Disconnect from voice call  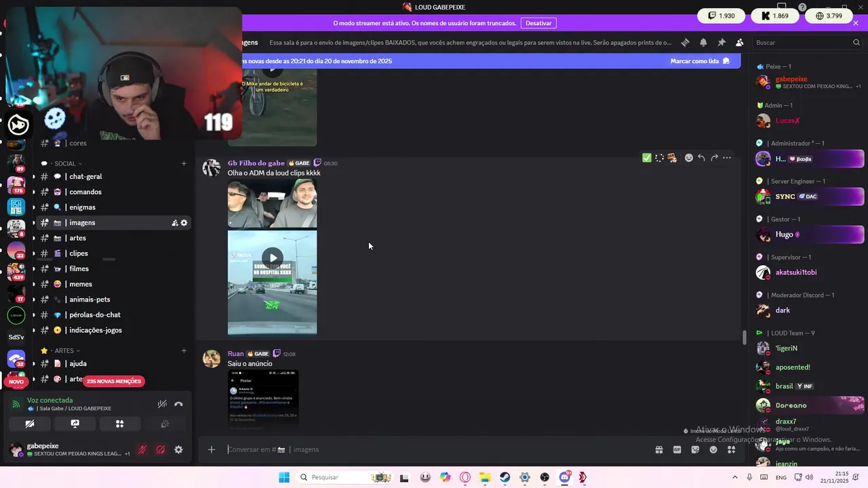click(x=178, y=404)
